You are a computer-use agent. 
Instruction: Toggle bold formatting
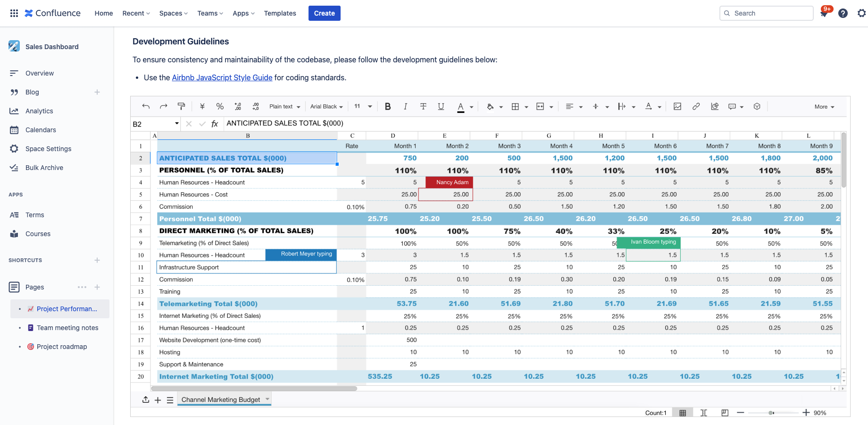(388, 106)
